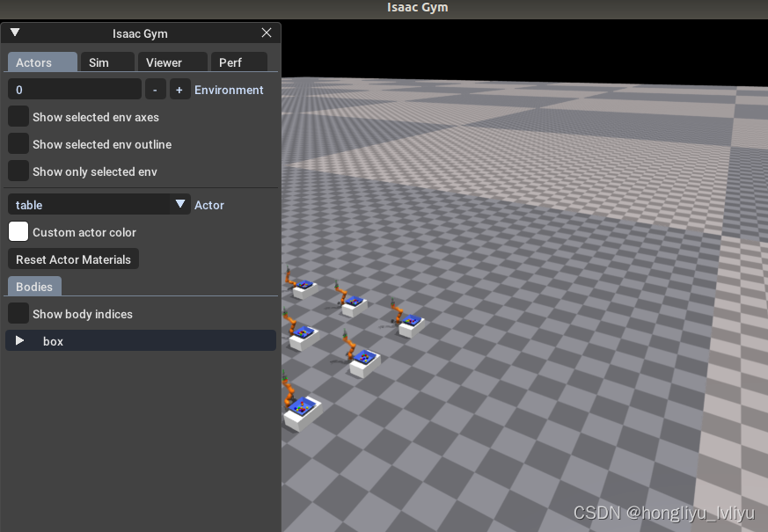Close the Isaac Gym panel

pos(267,33)
